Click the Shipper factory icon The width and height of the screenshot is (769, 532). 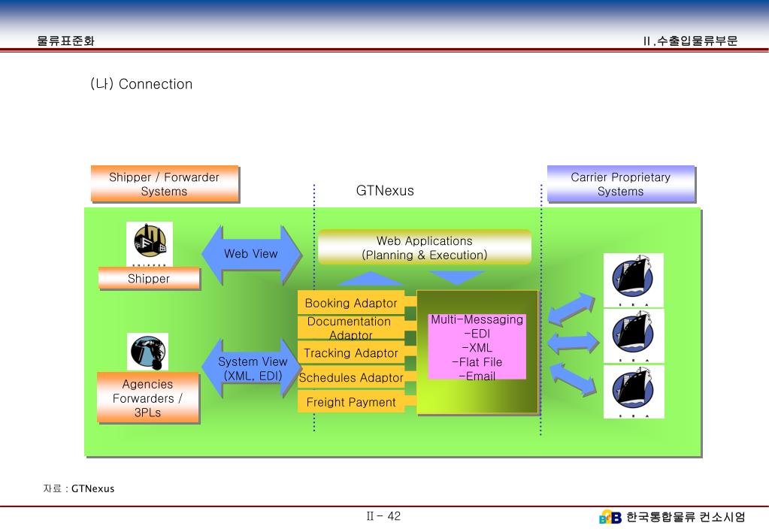(x=150, y=243)
